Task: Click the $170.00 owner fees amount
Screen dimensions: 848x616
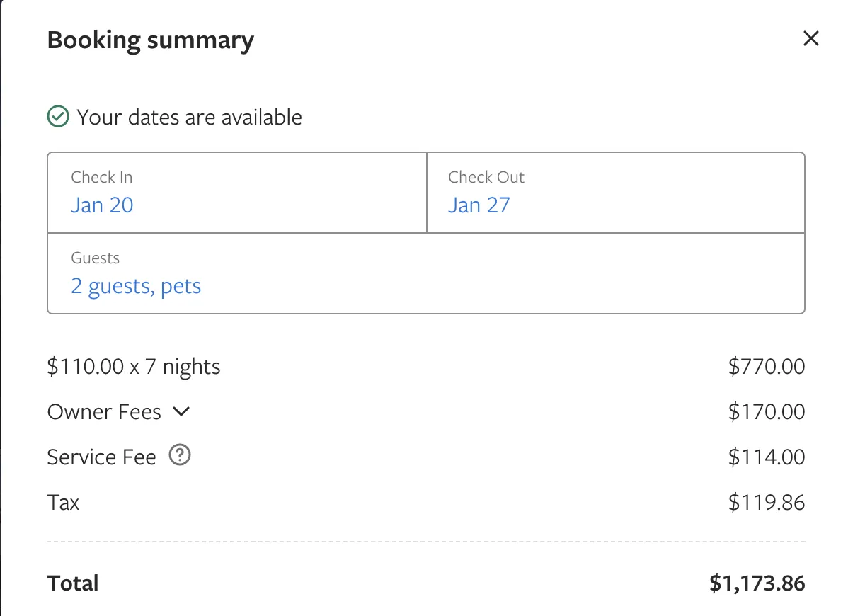Action: tap(767, 412)
